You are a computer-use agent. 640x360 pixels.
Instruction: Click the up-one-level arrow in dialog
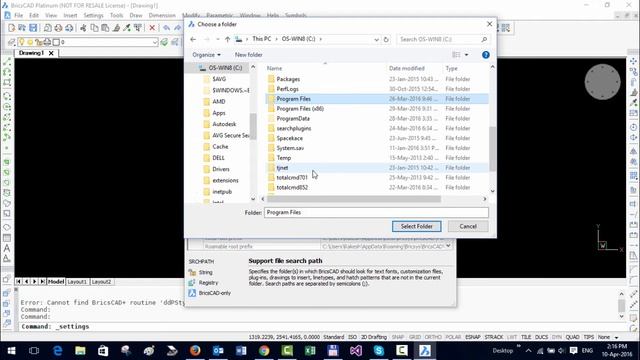point(227,39)
